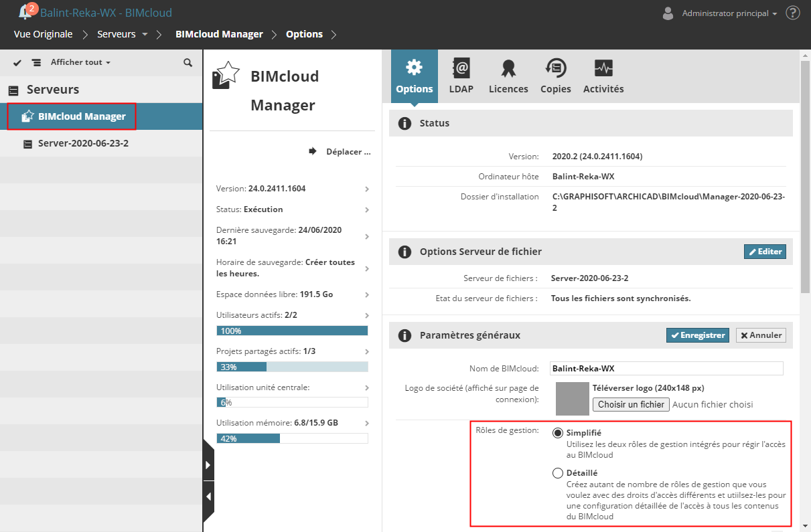Expand the Espace données libre chevron
The width and height of the screenshot is (811, 532).
tap(367, 295)
